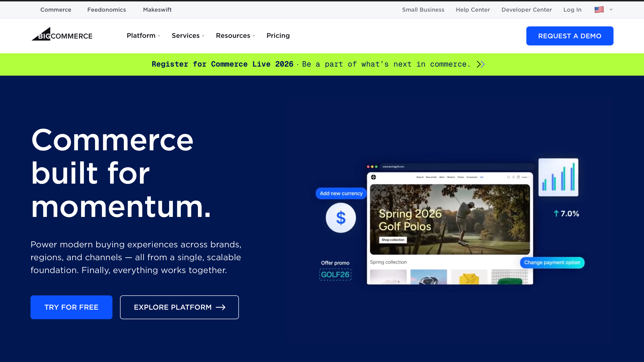644x362 pixels.
Task: Switch to the Feedonomics tab
Action: pyautogui.click(x=106, y=10)
